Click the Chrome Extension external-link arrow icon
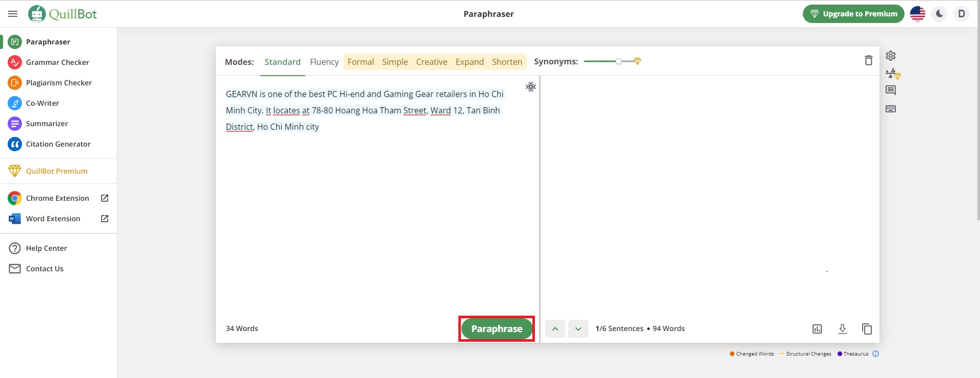Viewport: 980px width, 378px height. click(105, 198)
